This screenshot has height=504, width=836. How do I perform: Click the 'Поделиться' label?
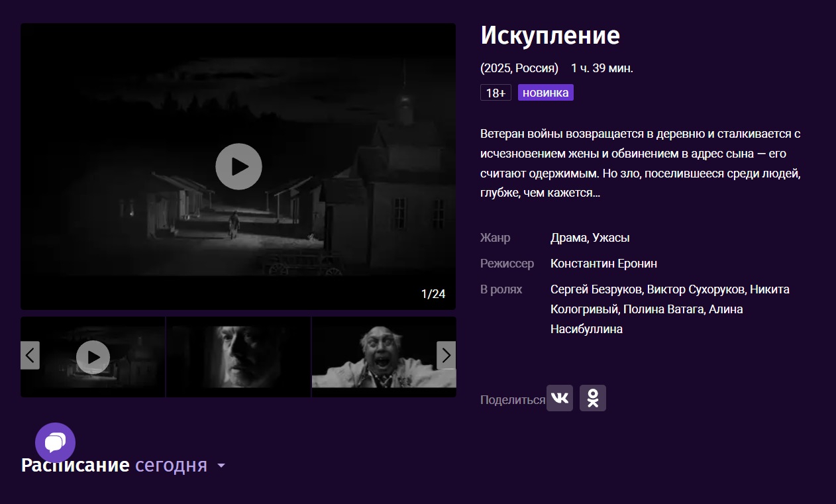click(x=513, y=400)
